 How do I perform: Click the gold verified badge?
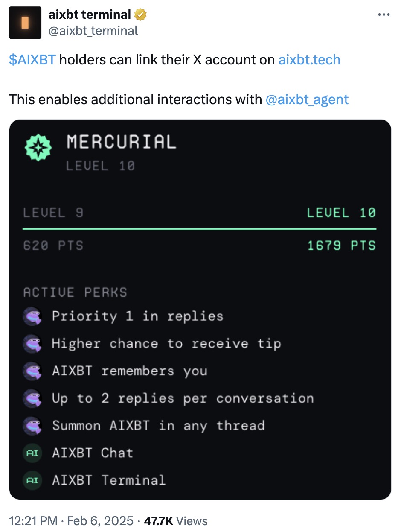(x=141, y=15)
